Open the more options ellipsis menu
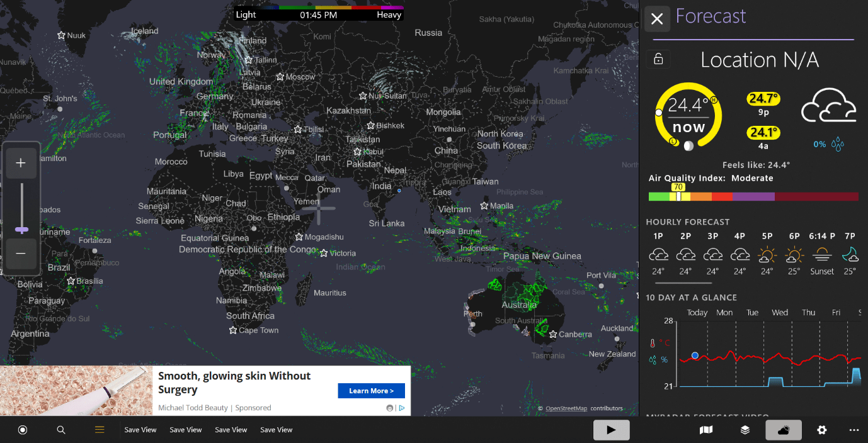 [x=855, y=430]
